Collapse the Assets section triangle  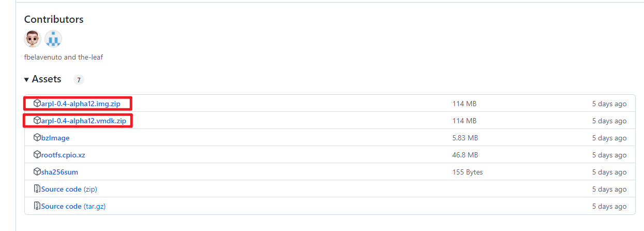pyautogui.click(x=26, y=80)
